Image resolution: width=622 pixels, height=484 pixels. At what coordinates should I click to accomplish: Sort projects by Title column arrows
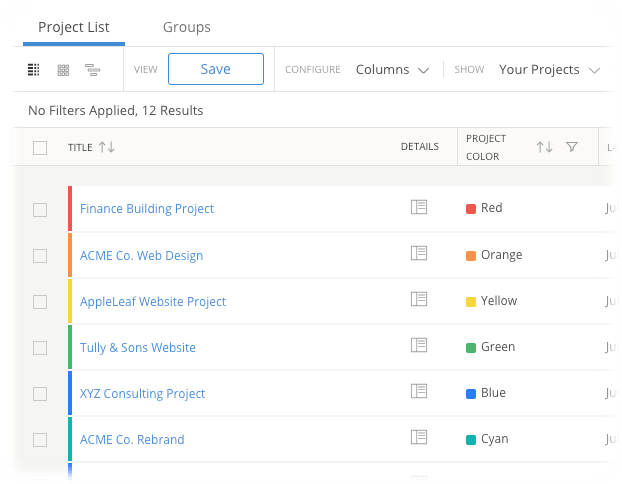point(107,147)
